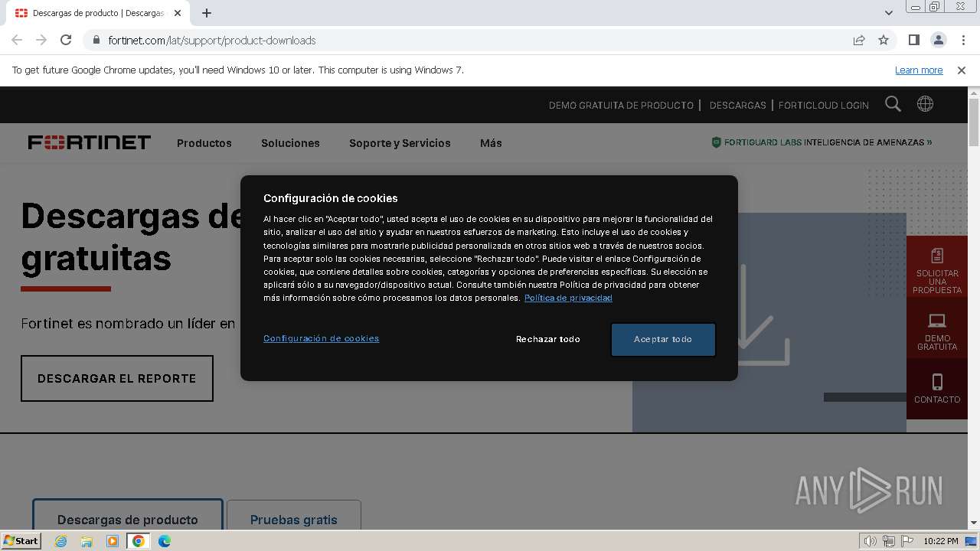The image size is (980, 551).
Task: Open the DESCARGAS top link
Action: coord(737,106)
